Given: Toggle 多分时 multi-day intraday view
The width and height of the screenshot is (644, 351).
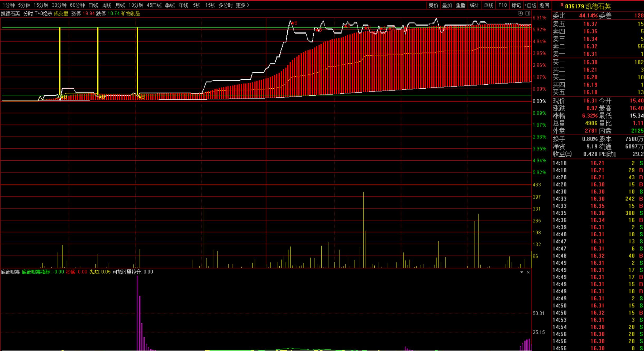Looking at the screenshot, I should coord(226,5).
